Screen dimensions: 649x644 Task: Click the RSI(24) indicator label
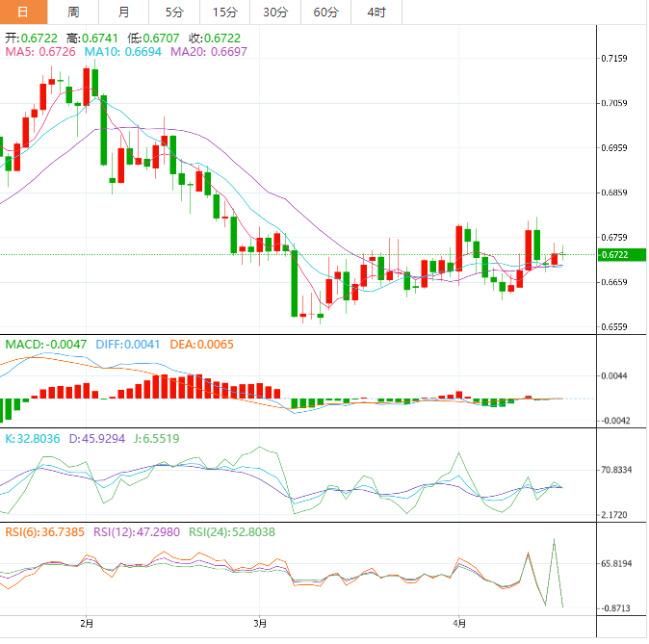231,531
